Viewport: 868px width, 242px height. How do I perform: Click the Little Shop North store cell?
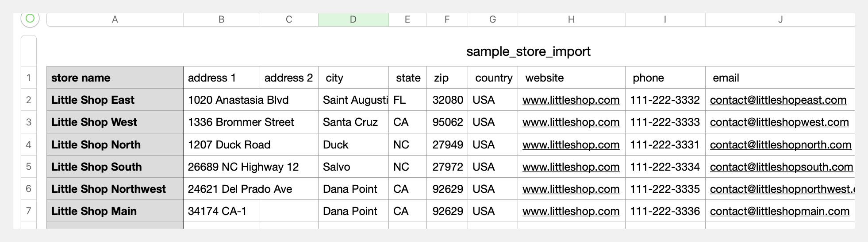click(96, 145)
